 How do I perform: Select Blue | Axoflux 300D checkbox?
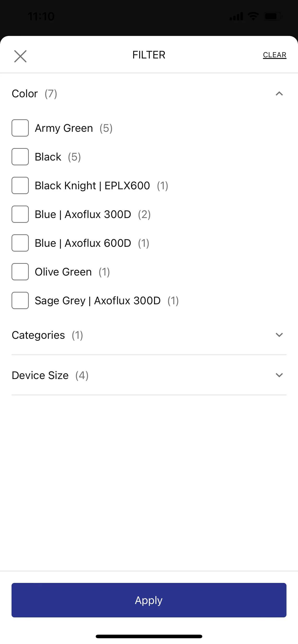20,214
